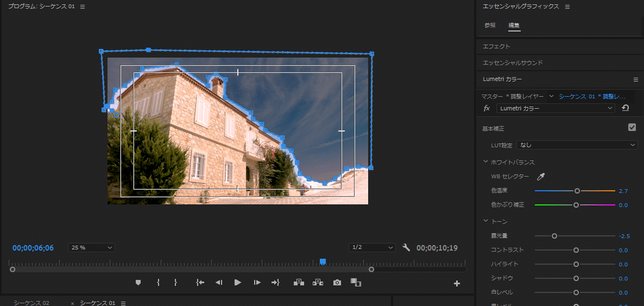Click the シーケンス 01 * 調整レ... link
Viewport: 644px width, 306px height.
[592, 96]
